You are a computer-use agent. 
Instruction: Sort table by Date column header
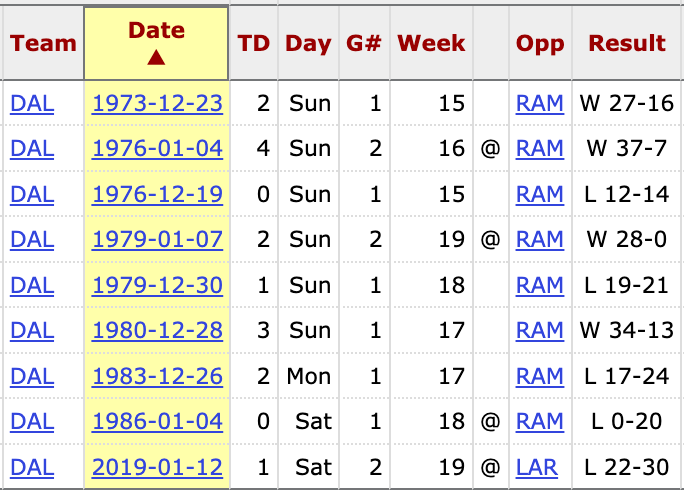156,43
